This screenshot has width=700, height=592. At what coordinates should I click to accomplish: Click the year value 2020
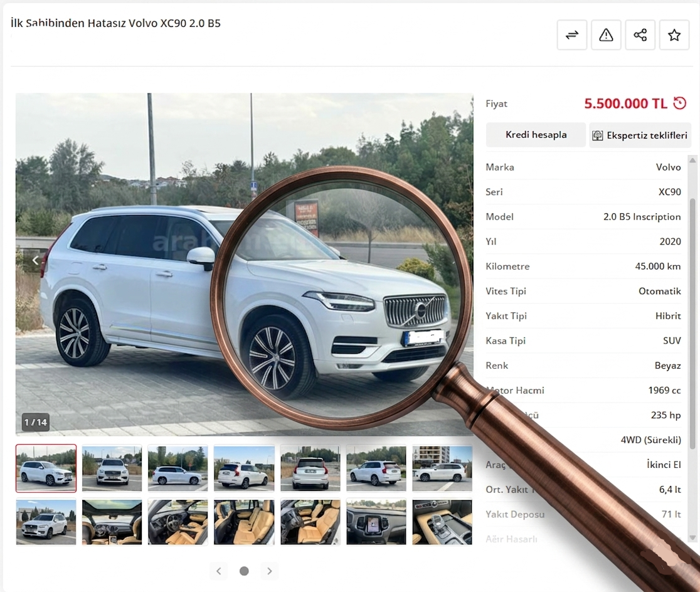[x=670, y=241]
